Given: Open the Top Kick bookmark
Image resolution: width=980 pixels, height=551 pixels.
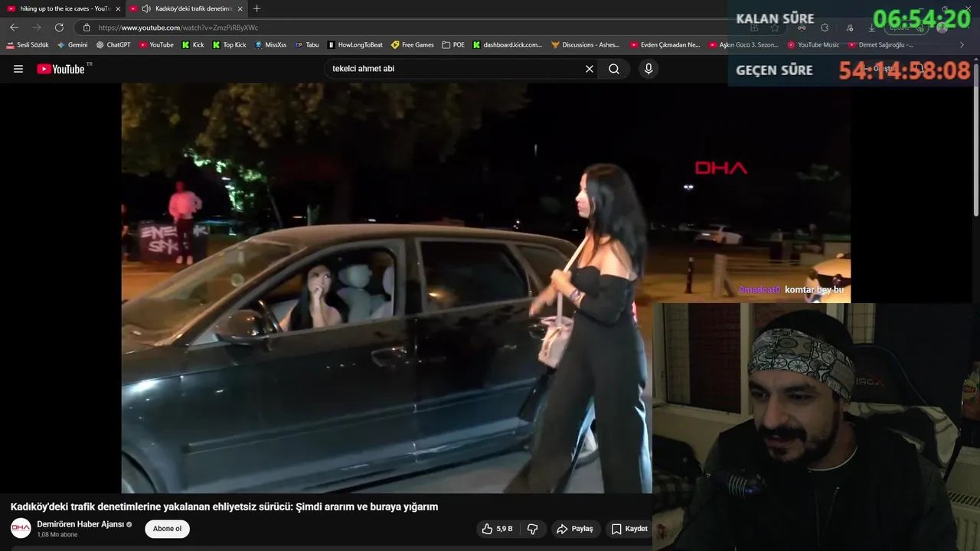Looking at the screenshot, I should (229, 45).
